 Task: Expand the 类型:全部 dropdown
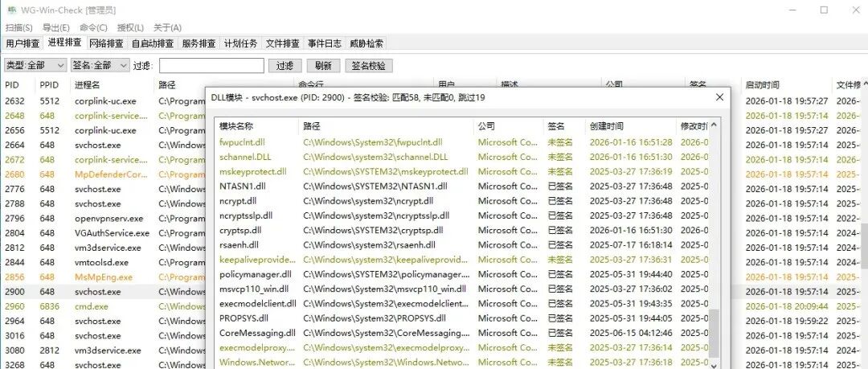(35, 65)
